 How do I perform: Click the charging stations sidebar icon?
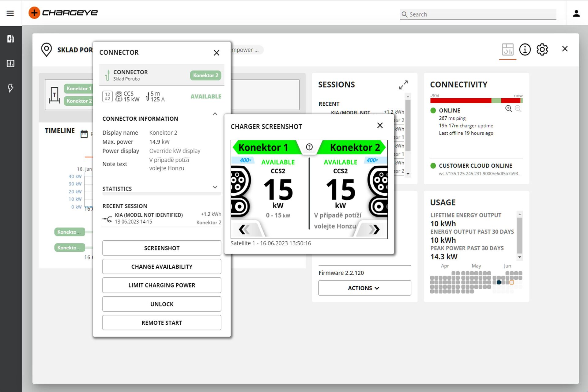point(11,39)
